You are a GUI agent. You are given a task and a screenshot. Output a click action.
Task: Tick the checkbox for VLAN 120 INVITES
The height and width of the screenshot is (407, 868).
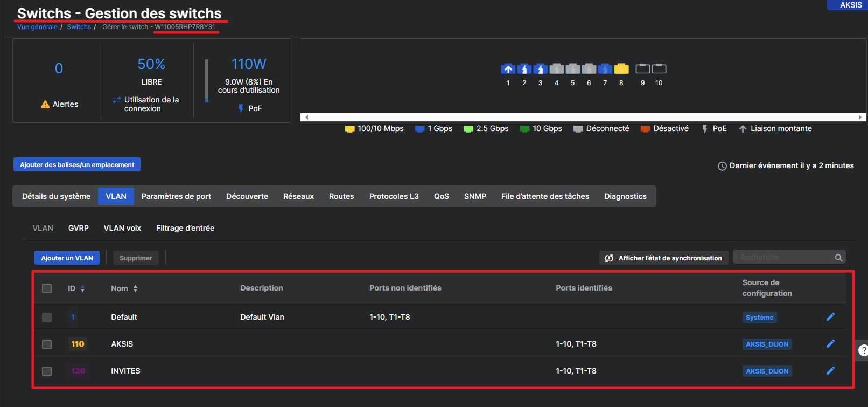tap(47, 371)
